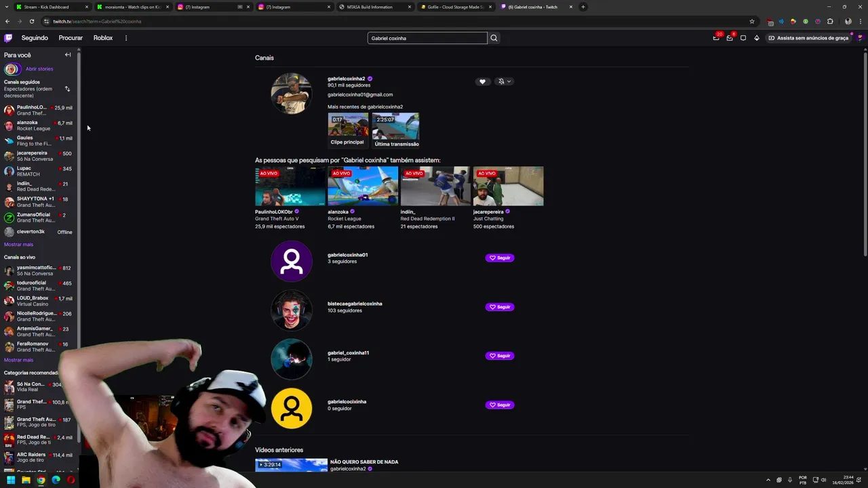Viewport: 868px width, 488px height.
Task: Expand Mostrar mais under Canais seguidos
Action: (x=18, y=244)
